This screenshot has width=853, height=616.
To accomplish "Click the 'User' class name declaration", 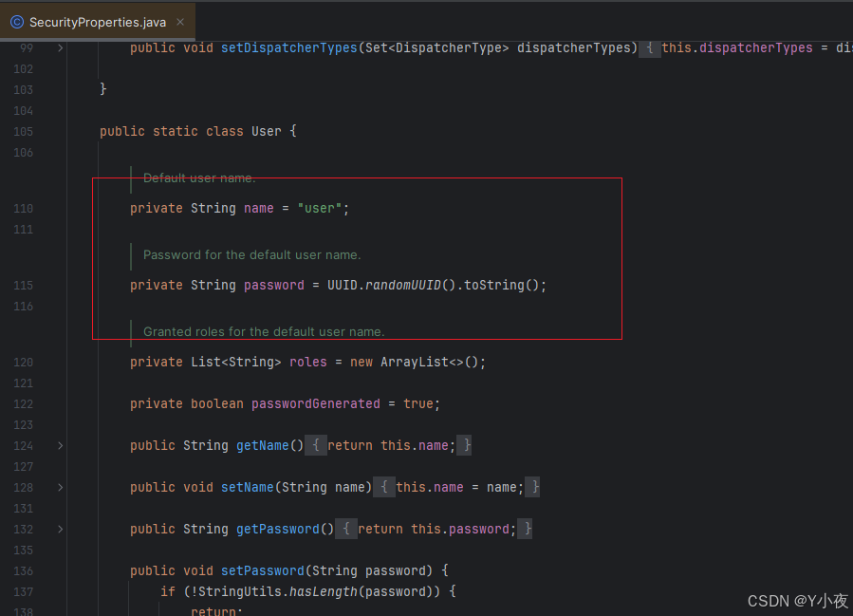I will tap(267, 131).
